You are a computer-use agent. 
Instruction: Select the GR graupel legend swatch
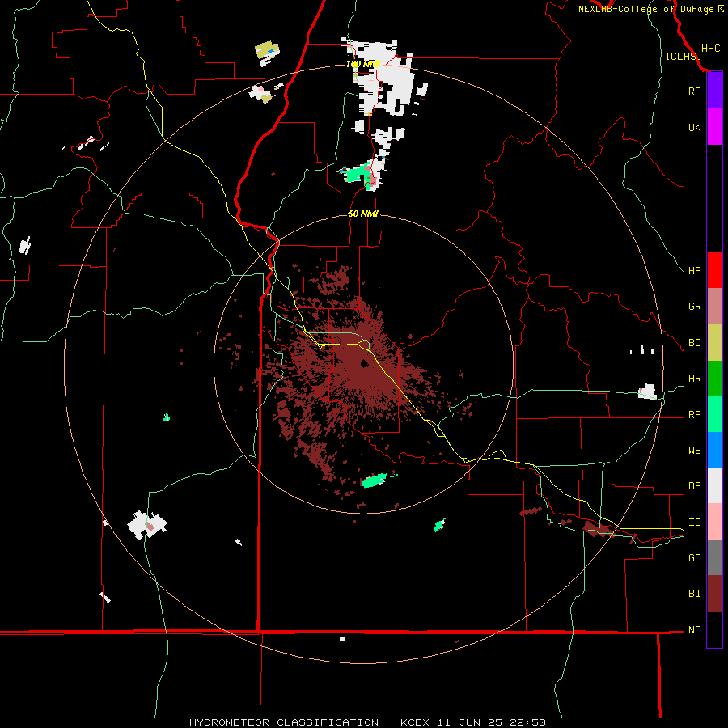coord(714,306)
